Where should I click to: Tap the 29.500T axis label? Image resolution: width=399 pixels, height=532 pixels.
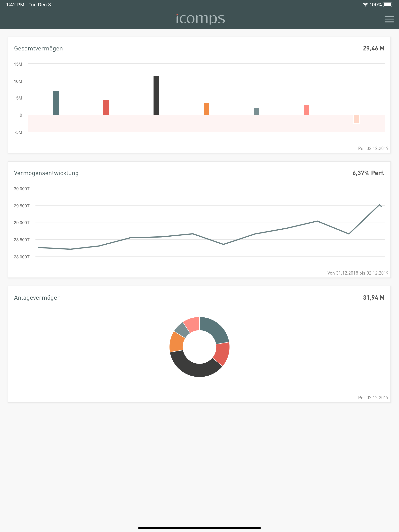(x=22, y=206)
